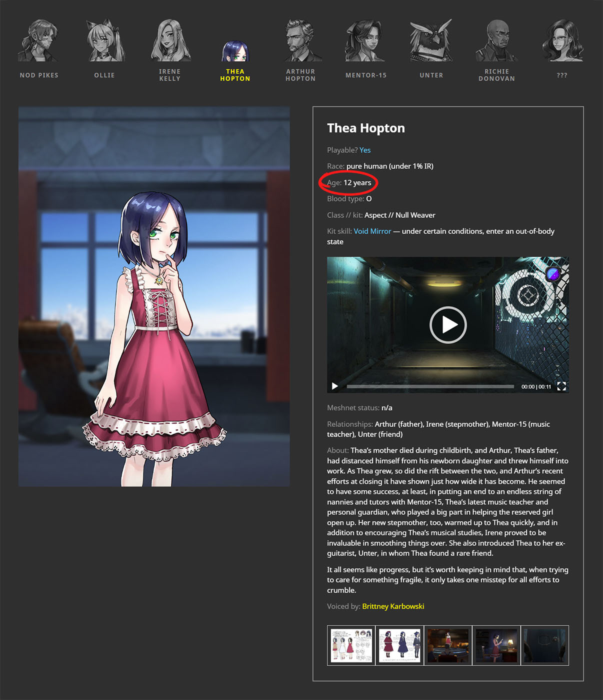
Task: Open the MENTOR-15 name tab
Action: (x=366, y=75)
